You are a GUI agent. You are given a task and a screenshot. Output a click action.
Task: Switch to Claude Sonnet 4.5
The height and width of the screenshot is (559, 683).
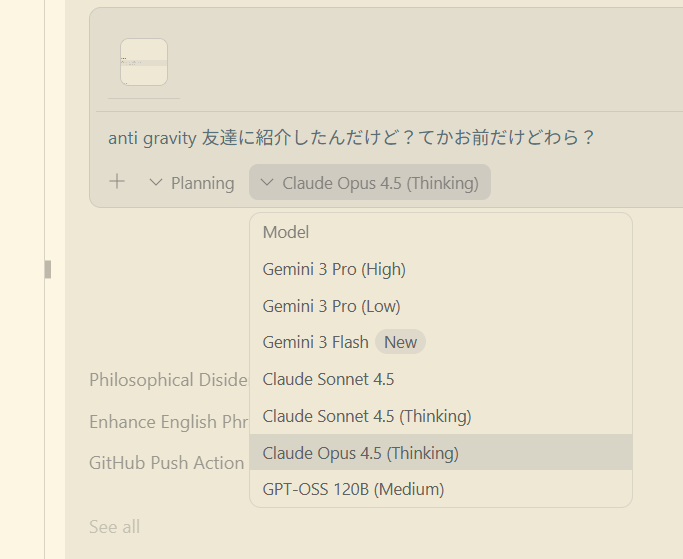(328, 379)
